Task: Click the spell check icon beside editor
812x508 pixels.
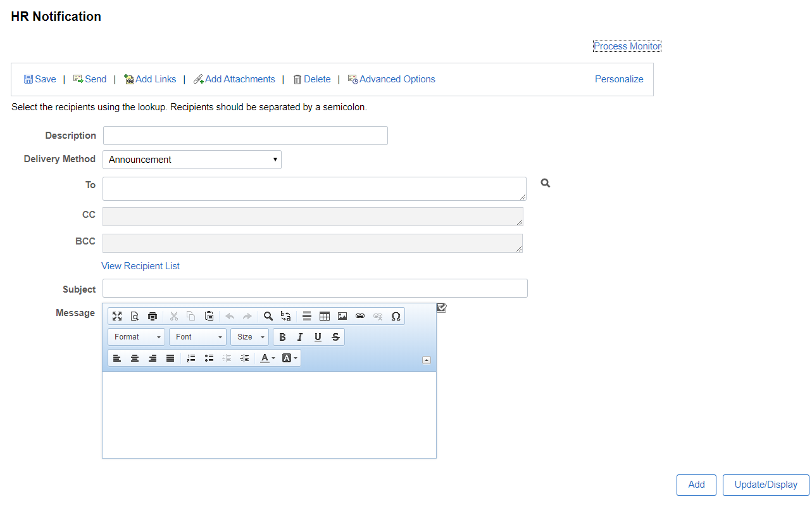Action: (442, 308)
